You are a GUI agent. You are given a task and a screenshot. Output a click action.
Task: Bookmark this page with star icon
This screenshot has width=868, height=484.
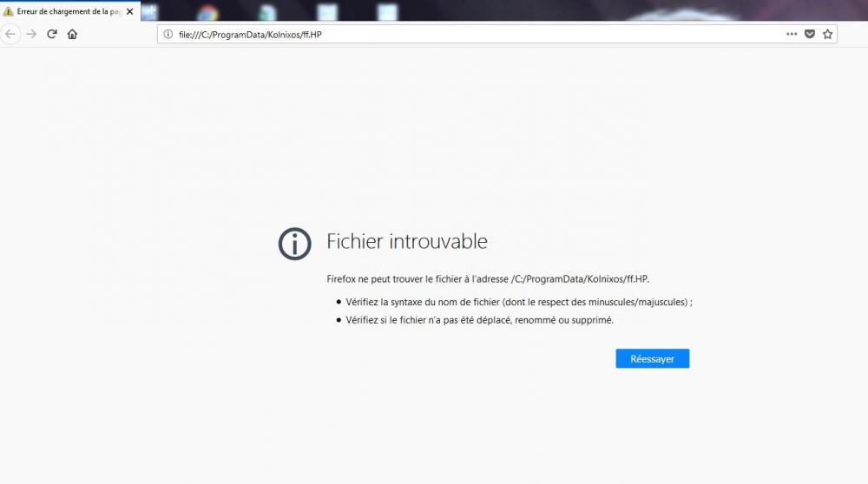pos(827,35)
